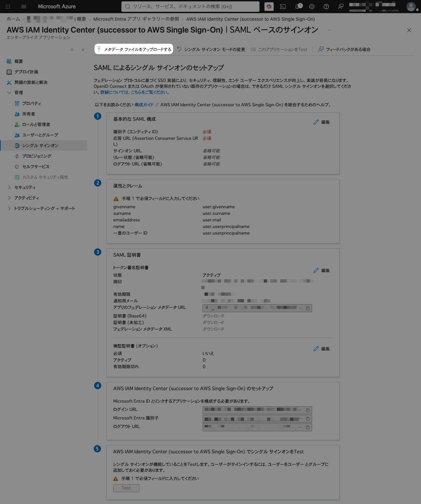Launch Copilot from the top bar
Viewport: 421px width, 504px height.
(x=269, y=7)
